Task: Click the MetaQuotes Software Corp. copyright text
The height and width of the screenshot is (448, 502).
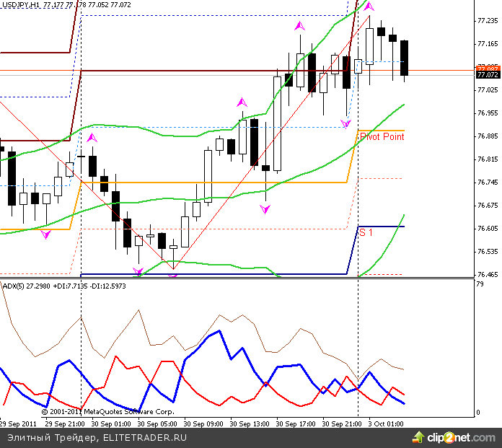Action: 107,412
